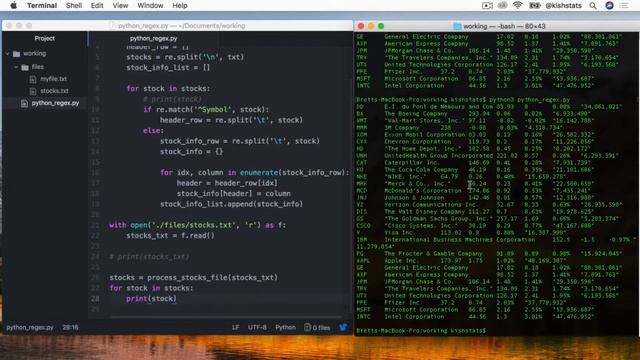
Task: Change the UTF-8 encoding selector
Action: tap(257, 327)
